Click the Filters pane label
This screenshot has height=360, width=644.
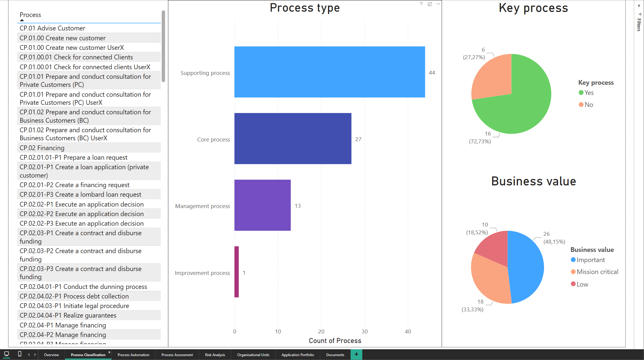(639, 24)
